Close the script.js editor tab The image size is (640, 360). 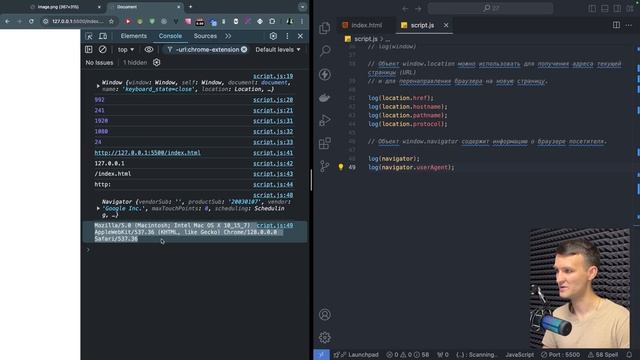(446, 25)
